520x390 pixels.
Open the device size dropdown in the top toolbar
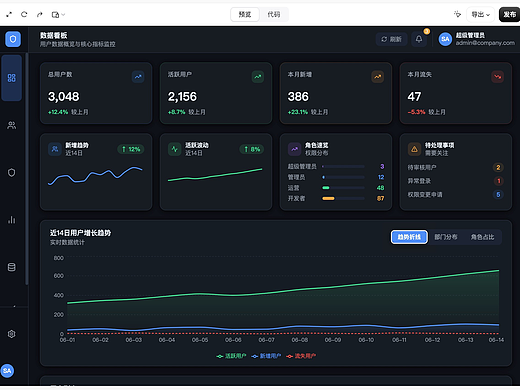click(x=58, y=14)
